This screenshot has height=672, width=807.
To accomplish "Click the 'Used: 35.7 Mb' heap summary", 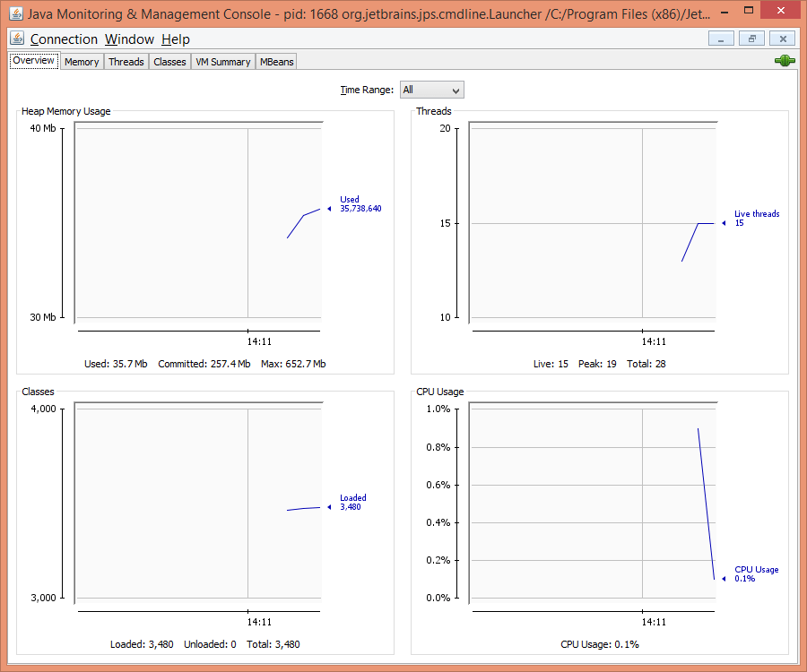I will pos(116,364).
